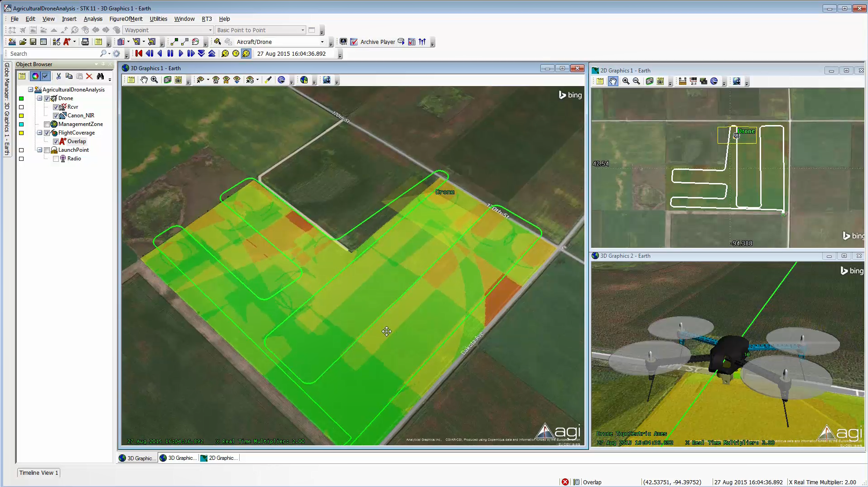868x487 pixels.
Task: Start forward animation playback
Action: 181,53
